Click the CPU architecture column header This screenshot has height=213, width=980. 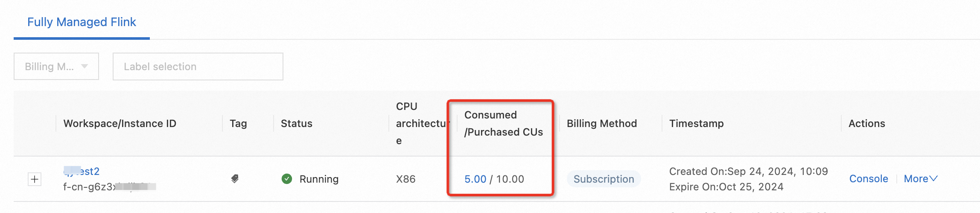click(x=420, y=124)
